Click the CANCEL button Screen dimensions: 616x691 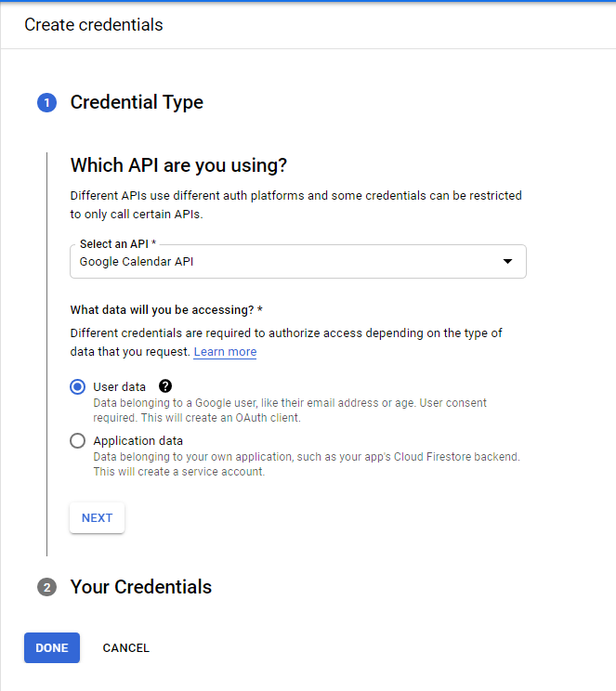126,648
